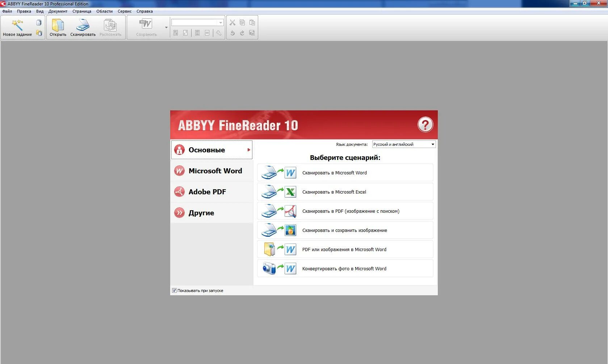
Task: Click the icon right of Redo
Action: click(x=252, y=33)
